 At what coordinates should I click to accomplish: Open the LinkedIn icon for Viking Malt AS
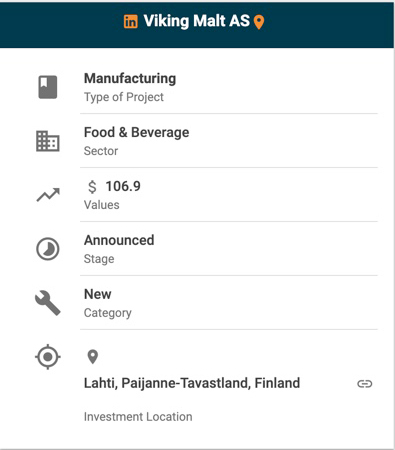130,22
